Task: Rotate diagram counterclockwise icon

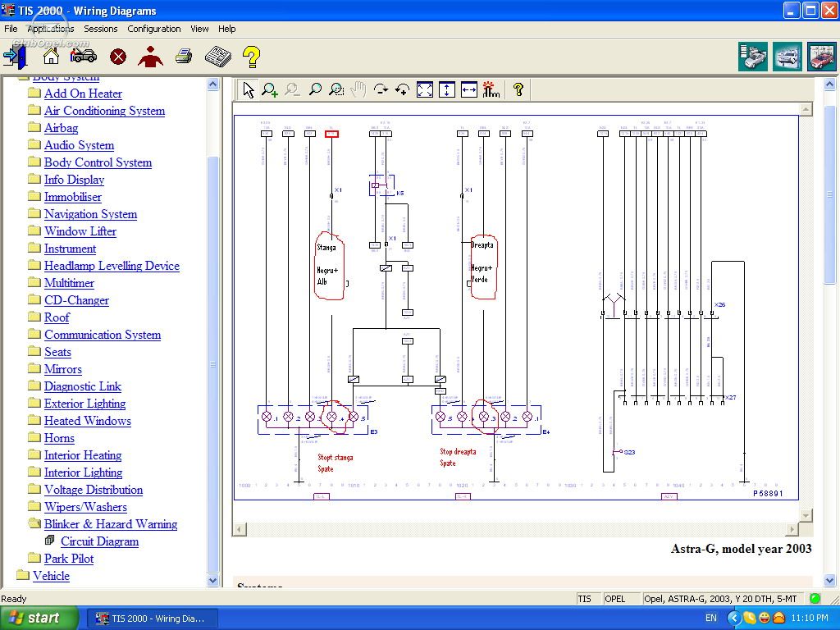Action: [402, 89]
